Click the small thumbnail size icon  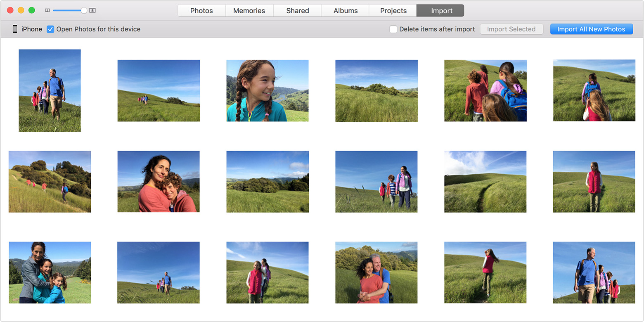47,10
